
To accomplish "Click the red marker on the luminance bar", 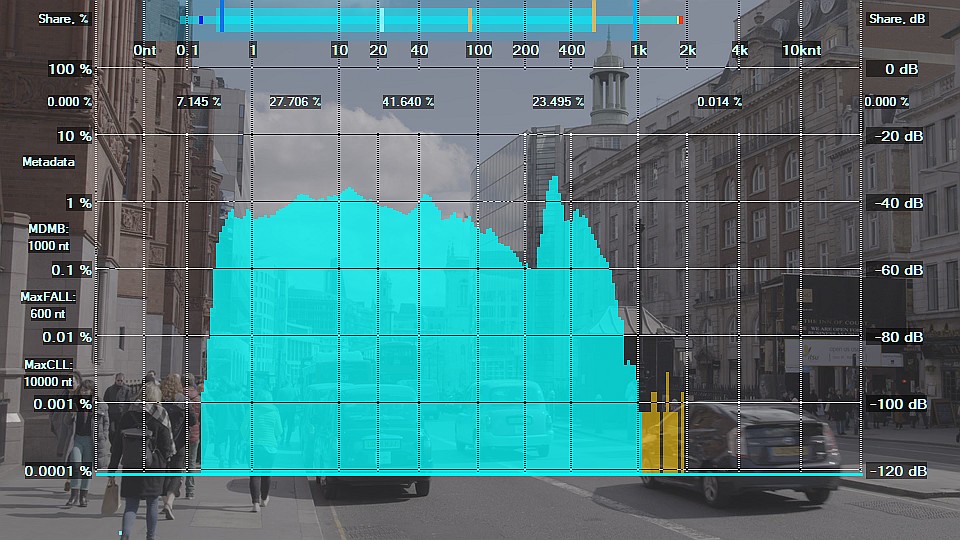I will [679, 20].
